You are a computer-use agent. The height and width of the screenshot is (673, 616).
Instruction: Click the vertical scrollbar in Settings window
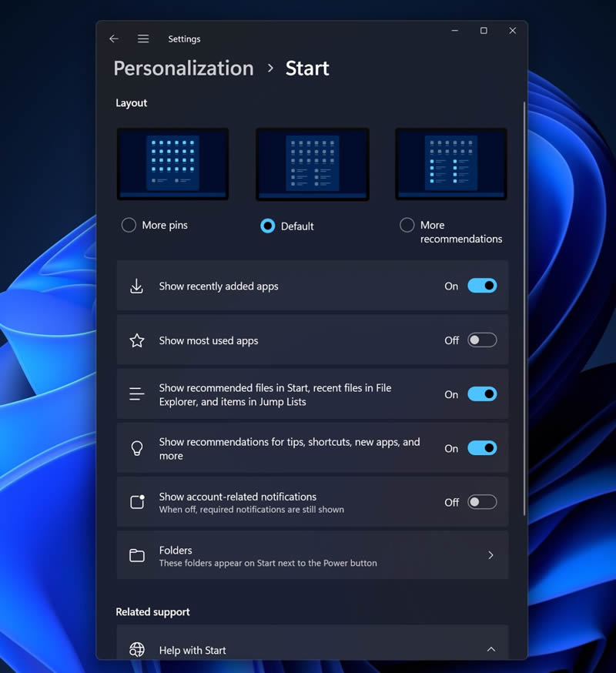(524, 308)
